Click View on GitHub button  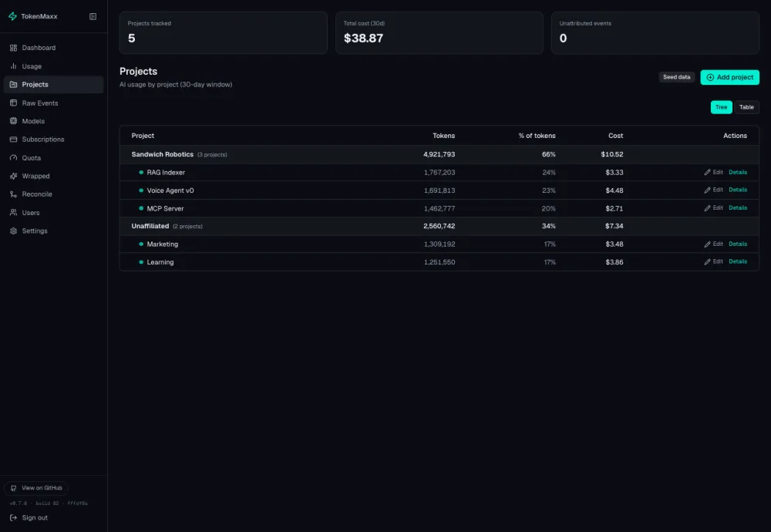[36, 488]
